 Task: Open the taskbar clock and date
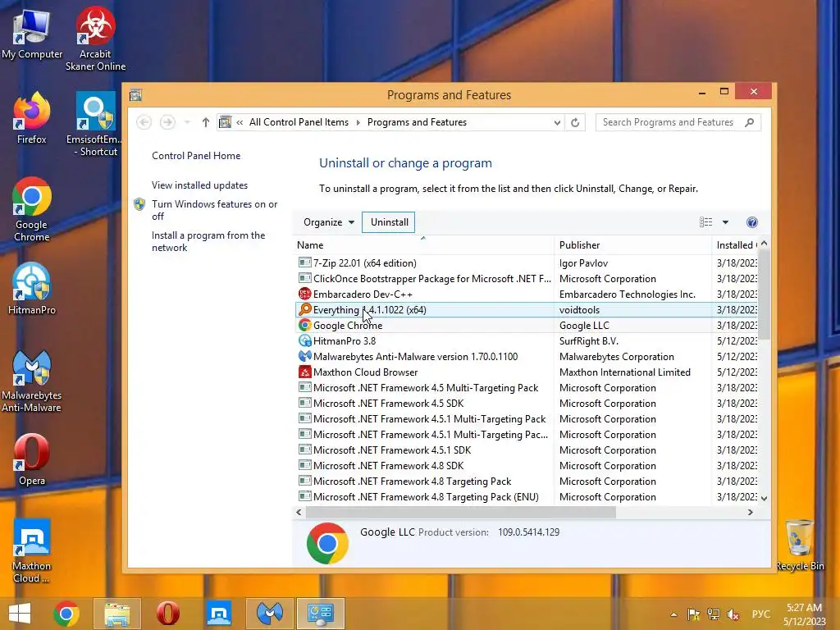tap(805, 614)
